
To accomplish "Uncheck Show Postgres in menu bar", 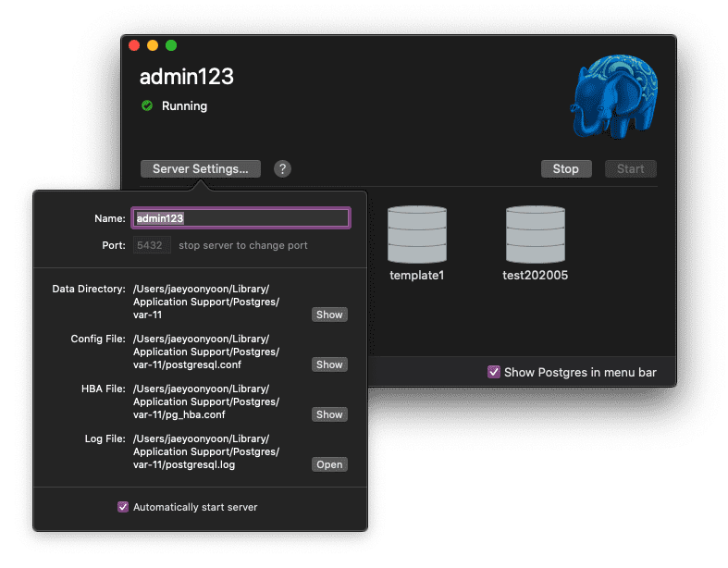I will (x=494, y=372).
